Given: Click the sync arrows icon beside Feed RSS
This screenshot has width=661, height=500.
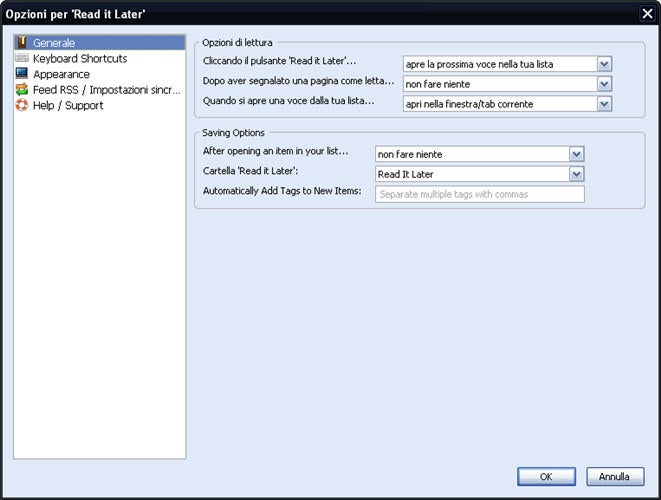Looking at the screenshot, I should click(x=21, y=89).
